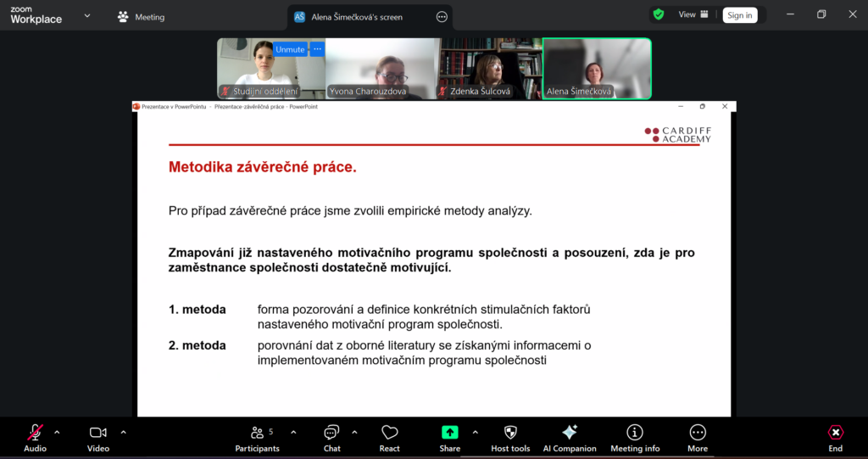Image resolution: width=868 pixels, height=459 pixels.
Task: Expand video options arrow next to Video
Action: [124, 433]
